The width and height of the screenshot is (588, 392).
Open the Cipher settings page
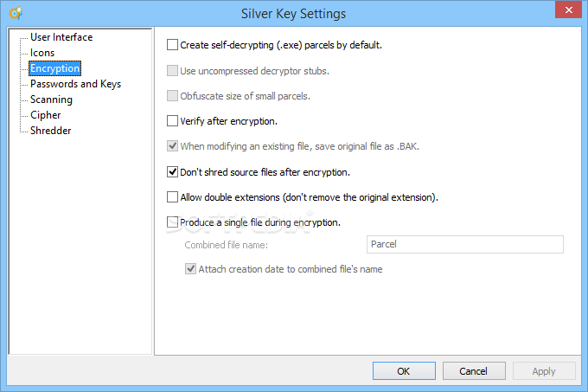coord(45,115)
